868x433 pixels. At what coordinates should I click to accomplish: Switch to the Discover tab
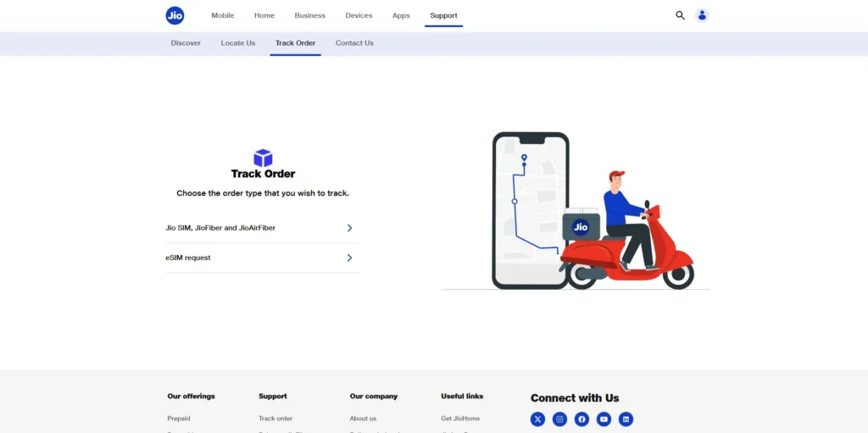pos(186,43)
